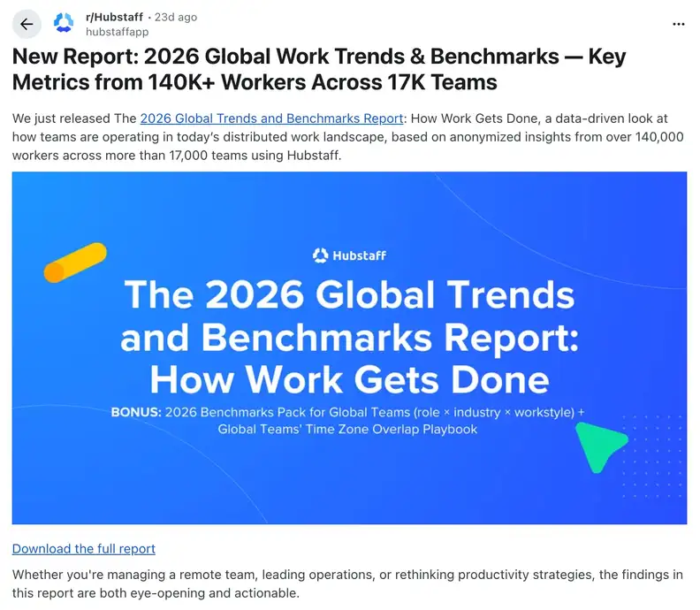Click the Download the full report link

click(x=84, y=548)
